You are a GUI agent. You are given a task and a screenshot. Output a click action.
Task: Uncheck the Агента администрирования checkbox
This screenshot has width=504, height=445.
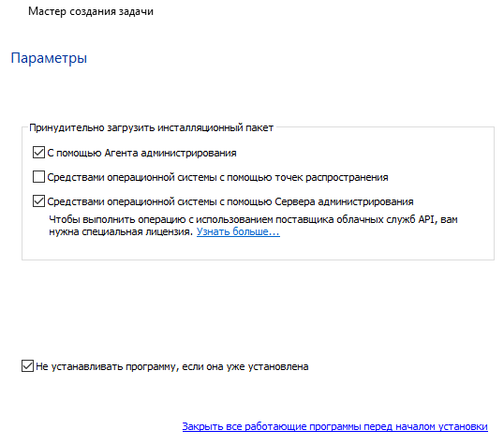tap(38, 153)
